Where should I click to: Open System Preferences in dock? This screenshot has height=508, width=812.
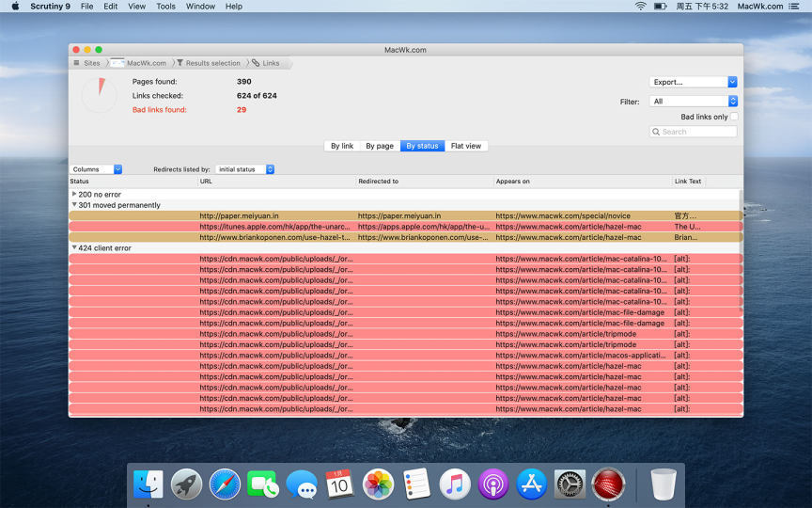(570, 484)
